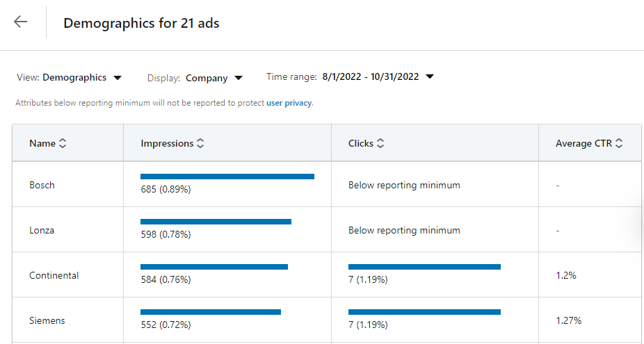Click the Name column header

(x=42, y=143)
